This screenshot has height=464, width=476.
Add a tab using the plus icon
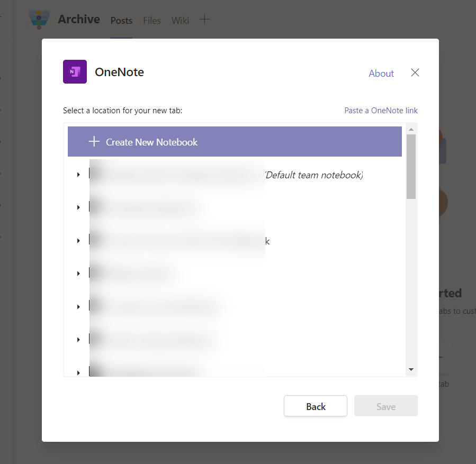(204, 20)
